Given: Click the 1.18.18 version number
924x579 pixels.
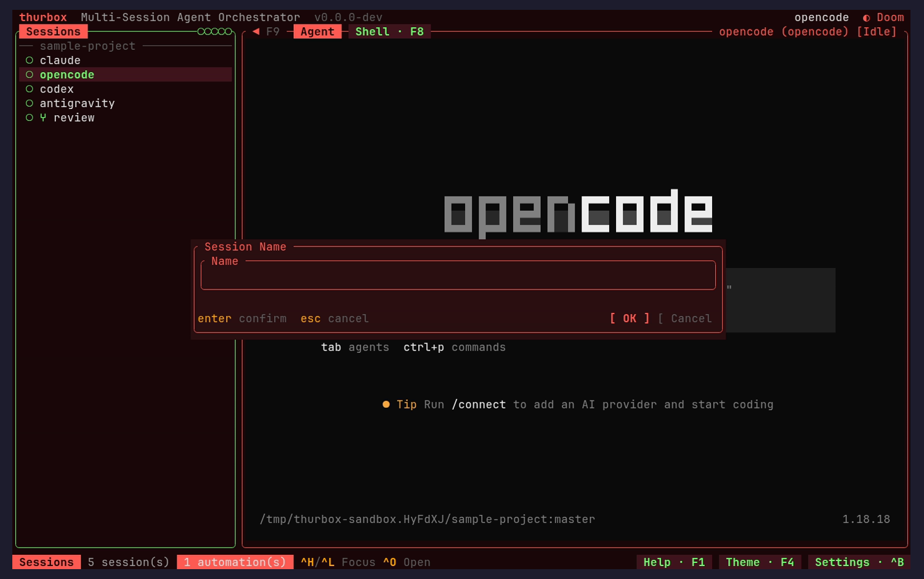Looking at the screenshot, I should (x=866, y=519).
